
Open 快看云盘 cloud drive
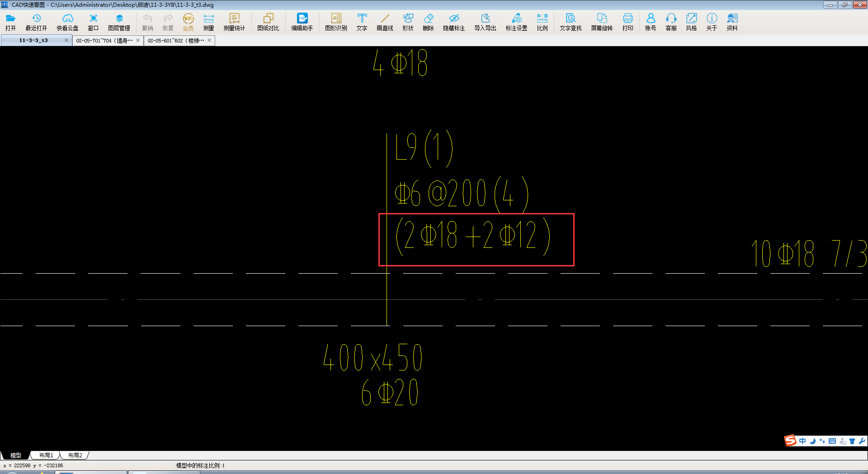tap(67, 22)
